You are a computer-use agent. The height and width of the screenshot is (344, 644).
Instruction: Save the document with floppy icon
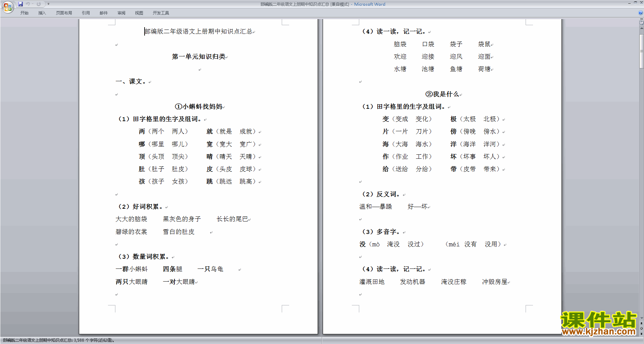(20, 4)
